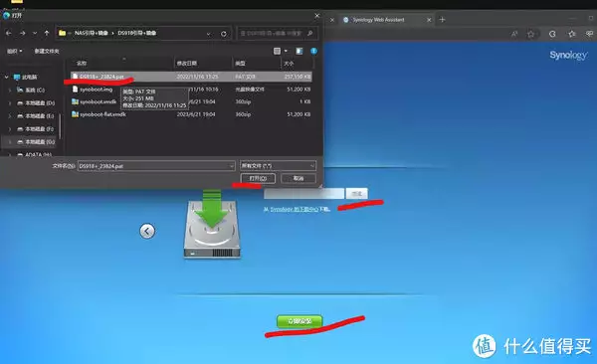Expand the 此电脑 tree node

click(x=7, y=77)
